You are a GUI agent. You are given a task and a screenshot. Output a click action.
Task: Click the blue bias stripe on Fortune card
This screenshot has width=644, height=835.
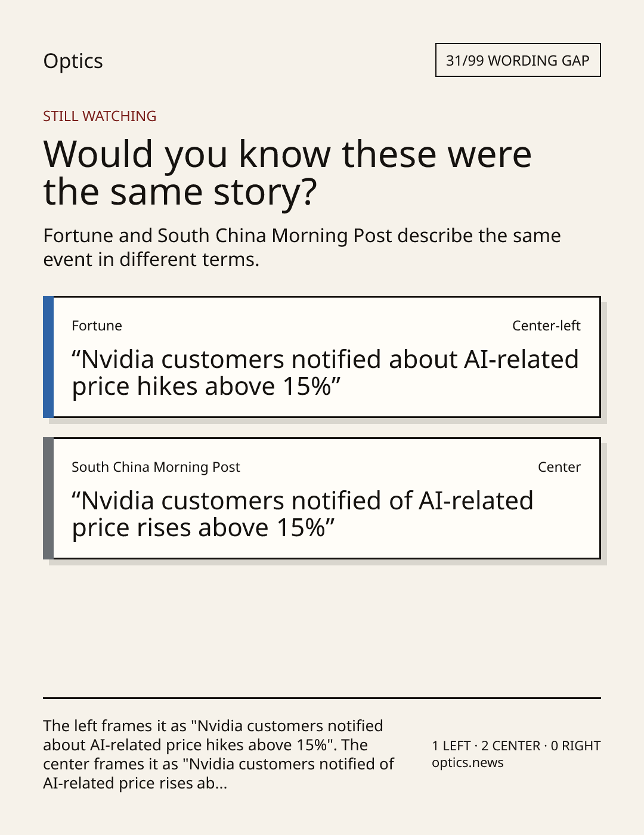[x=48, y=357]
